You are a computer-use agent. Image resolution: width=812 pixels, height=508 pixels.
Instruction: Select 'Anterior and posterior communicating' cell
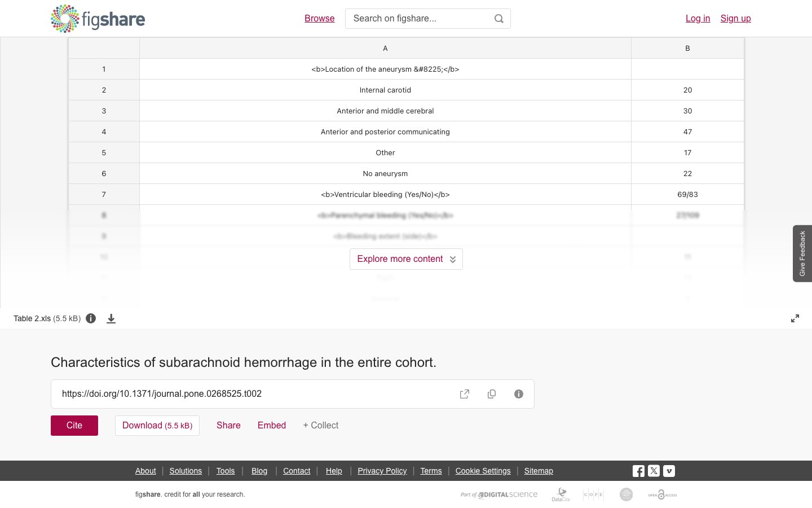385,132
